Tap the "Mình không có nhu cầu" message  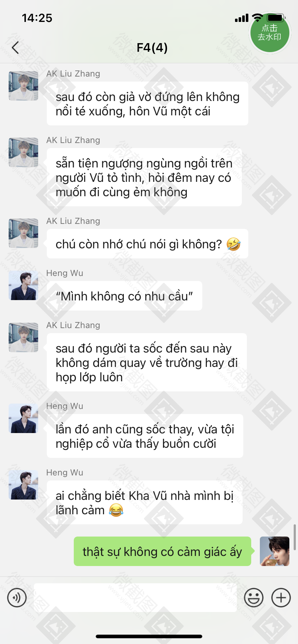click(125, 296)
